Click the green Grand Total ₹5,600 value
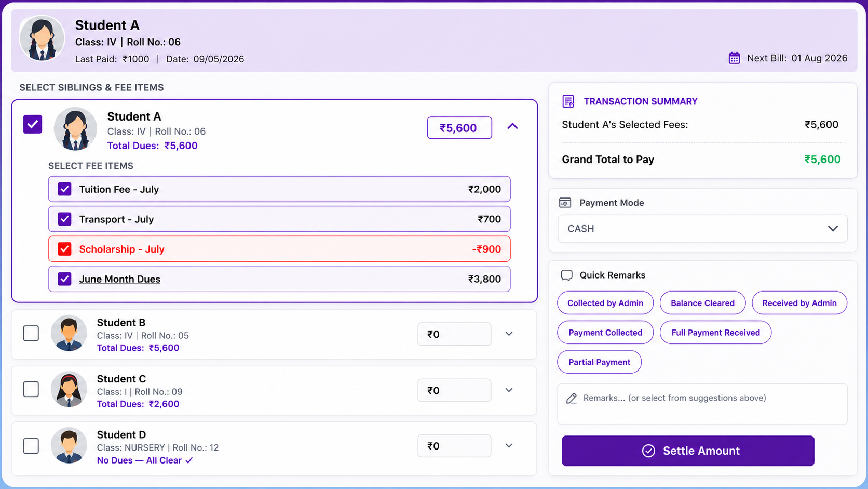The image size is (868, 489). click(822, 160)
